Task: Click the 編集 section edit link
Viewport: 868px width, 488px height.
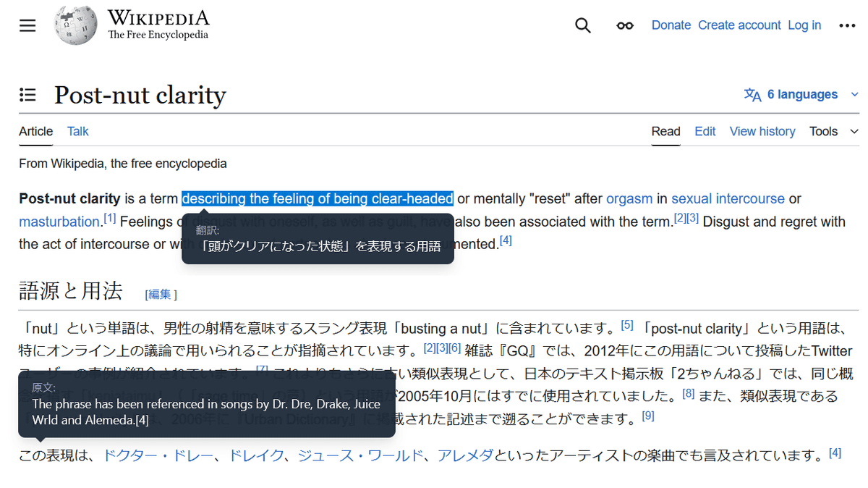Action: [x=160, y=294]
